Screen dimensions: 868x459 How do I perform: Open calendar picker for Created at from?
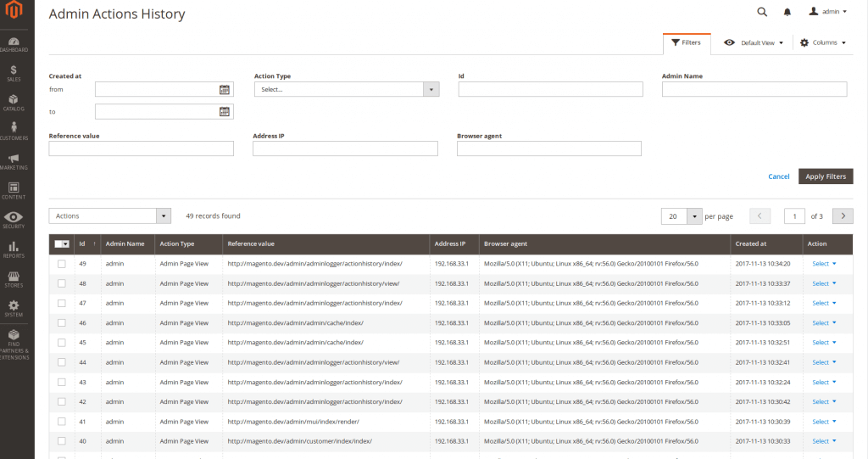(x=225, y=89)
